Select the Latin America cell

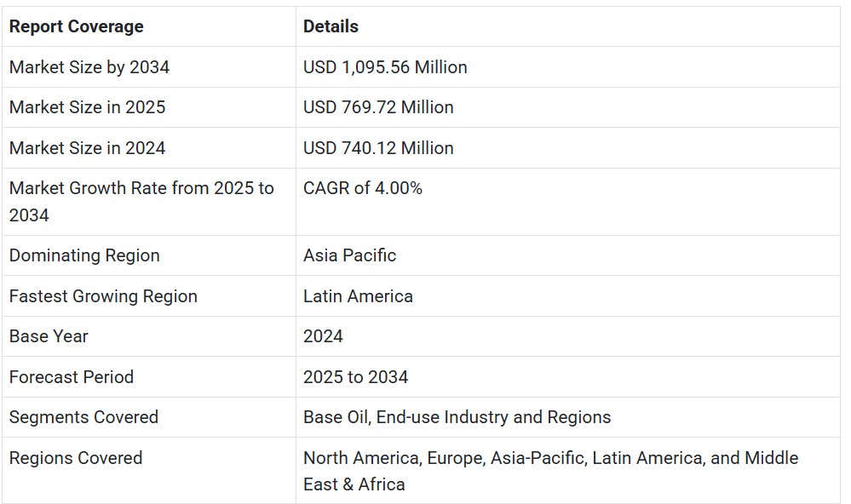pos(358,296)
